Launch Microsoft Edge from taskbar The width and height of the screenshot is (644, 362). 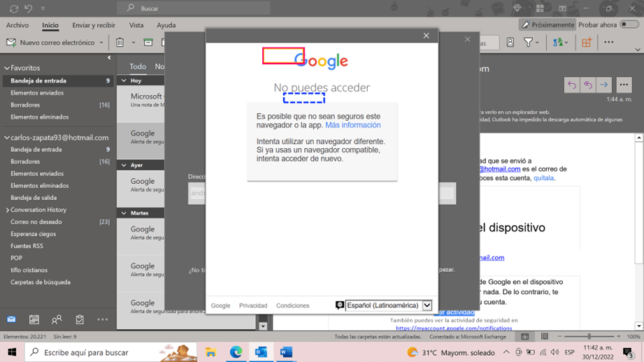236,352
